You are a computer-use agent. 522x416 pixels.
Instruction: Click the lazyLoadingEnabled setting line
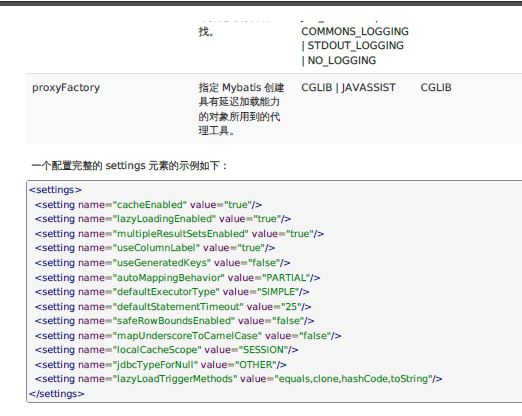[163, 219]
